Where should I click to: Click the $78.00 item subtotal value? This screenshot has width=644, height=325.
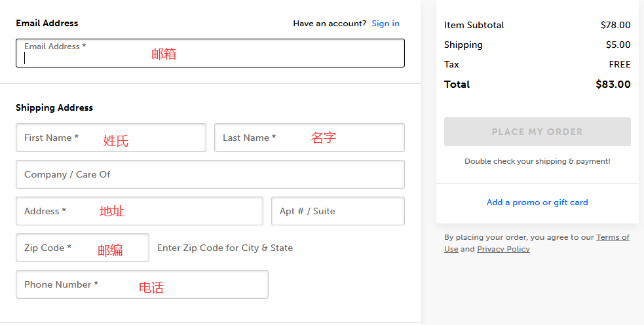pos(615,25)
